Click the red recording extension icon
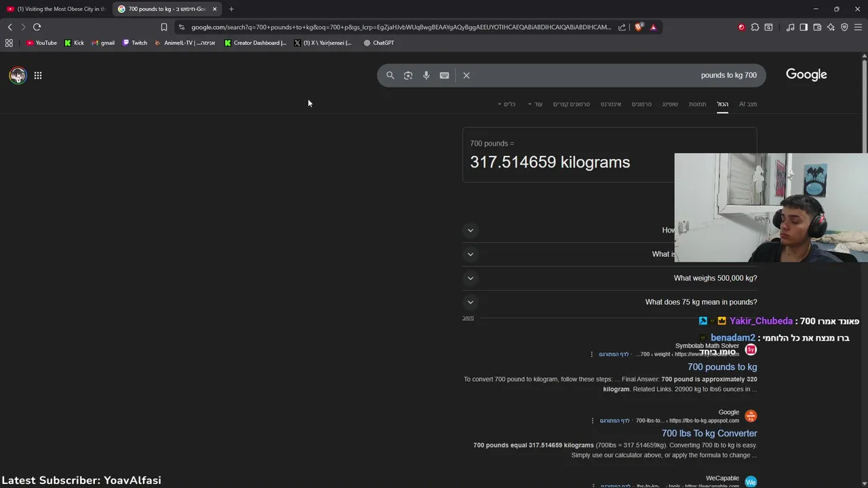 point(741,27)
